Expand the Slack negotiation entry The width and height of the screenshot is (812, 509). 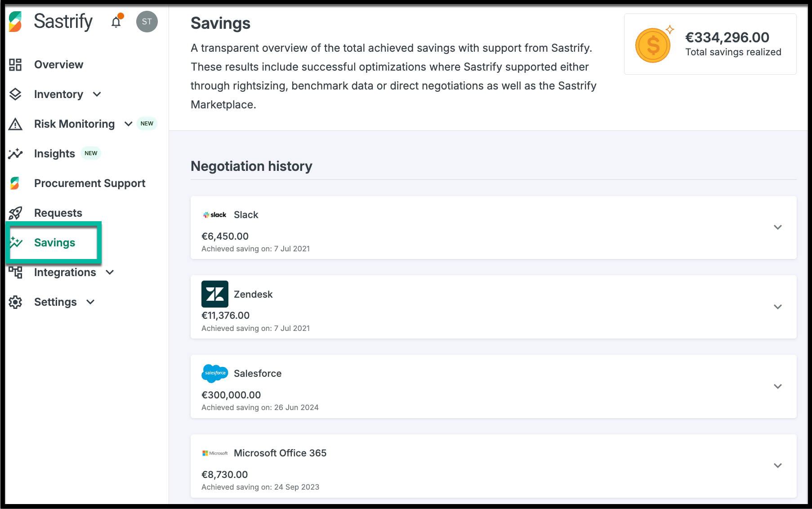pyautogui.click(x=778, y=227)
